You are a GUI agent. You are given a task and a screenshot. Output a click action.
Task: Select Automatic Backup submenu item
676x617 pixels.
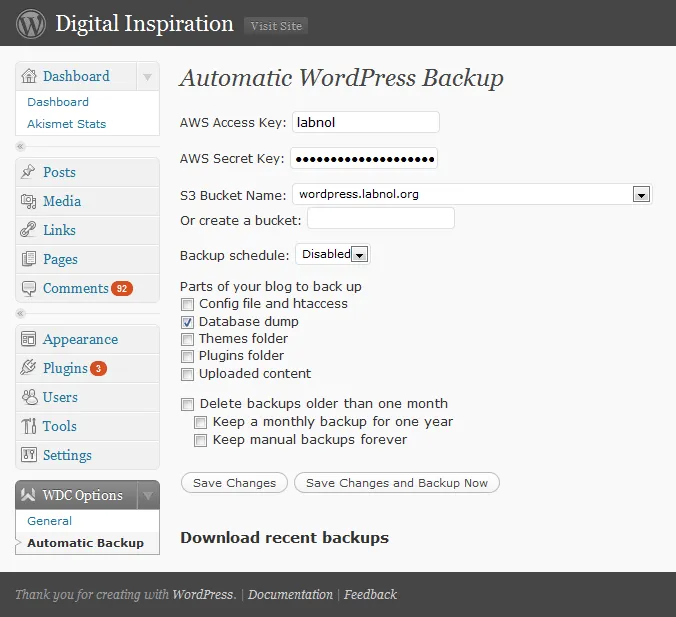pos(85,543)
